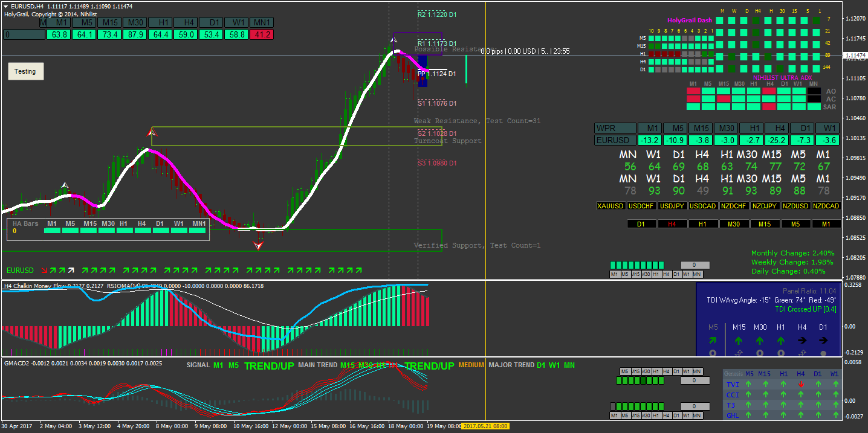Click the Testing button

25,71
